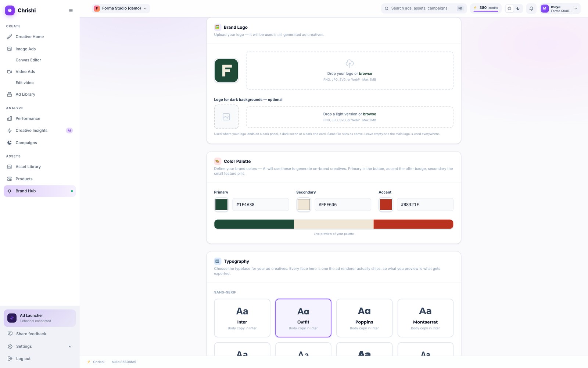This screenshot has width=588, height=368.
Task: Collapse sidebar with hamburger menu icon
Action: pyautogui.click(x=71, y=11)
